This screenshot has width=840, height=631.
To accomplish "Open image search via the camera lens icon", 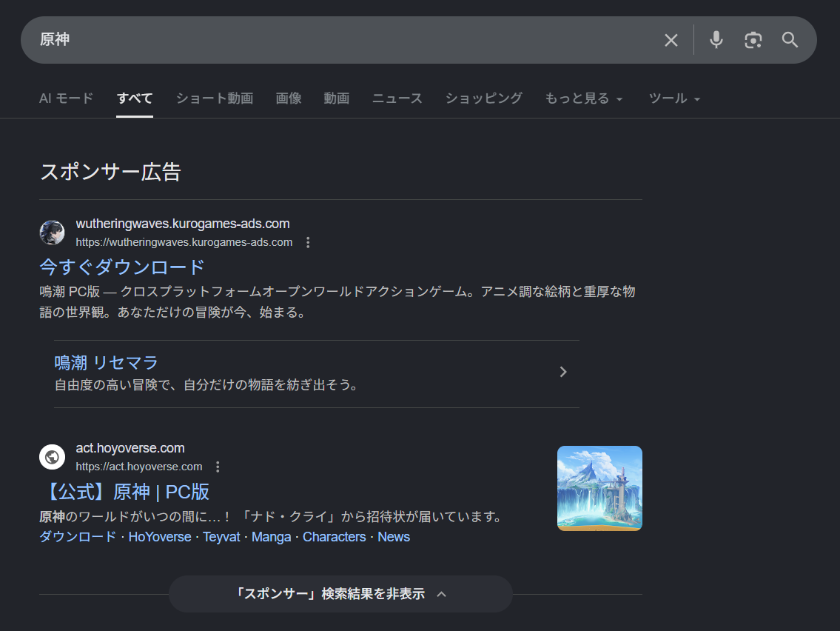I will (753, 40).
